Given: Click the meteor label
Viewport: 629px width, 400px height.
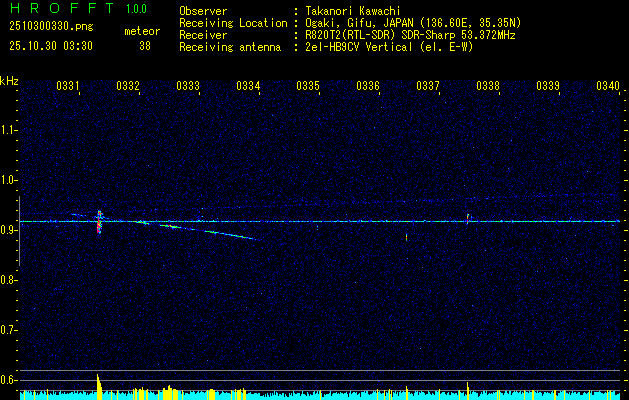Looking at the screenshot, I should point(142,31).
